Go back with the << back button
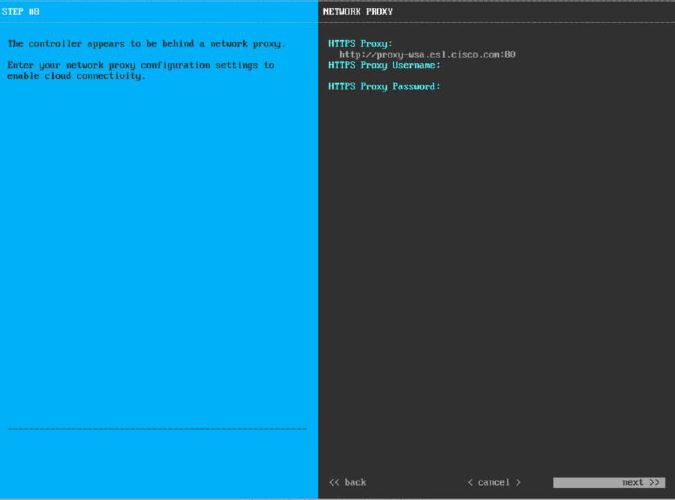This screenshot has width=675, height=500. (347, 482)
